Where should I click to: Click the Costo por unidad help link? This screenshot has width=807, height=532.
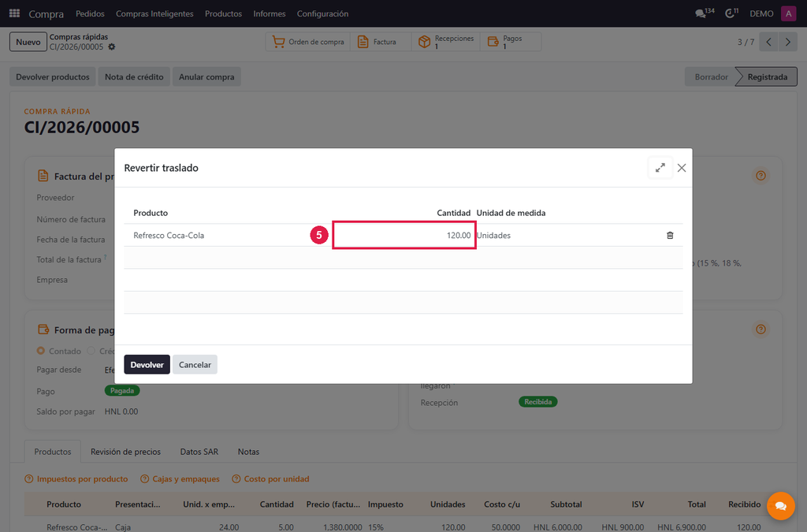tap(271, 479)
